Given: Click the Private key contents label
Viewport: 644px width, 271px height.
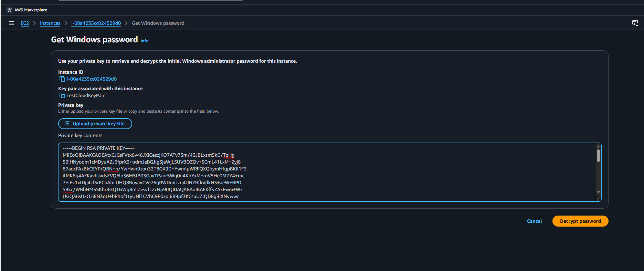Looking at the screenshot, I should click(80, 135).
